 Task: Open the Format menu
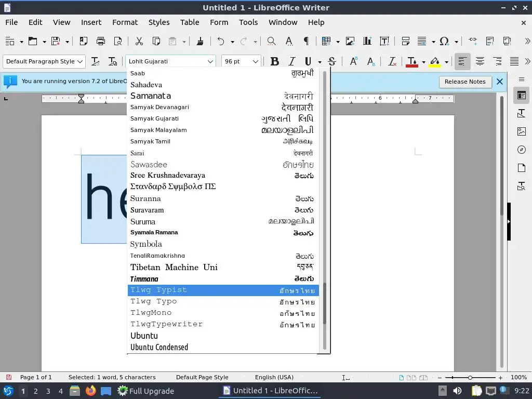click(x=125, y=22)
